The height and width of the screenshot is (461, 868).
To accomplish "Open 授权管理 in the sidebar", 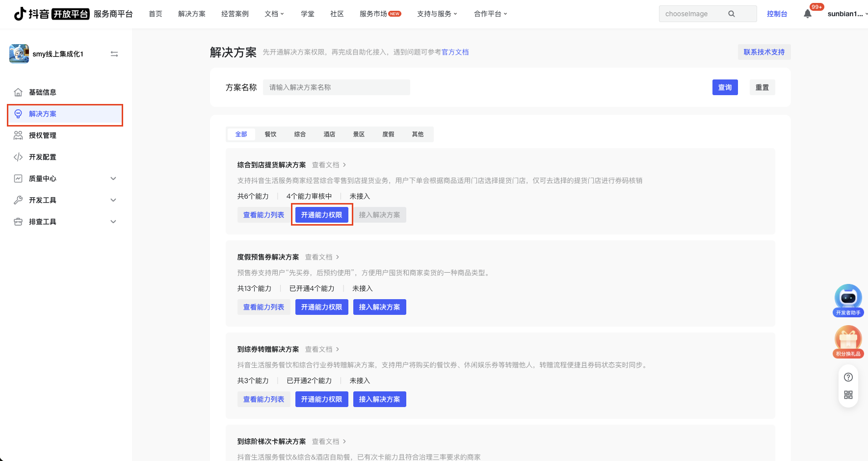I will pos(43,135).
